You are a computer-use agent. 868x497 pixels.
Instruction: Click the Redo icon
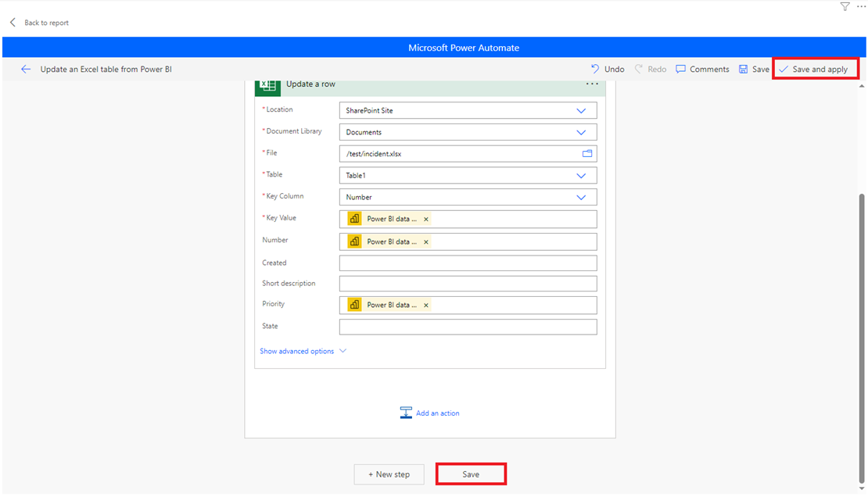pos(638,70)
